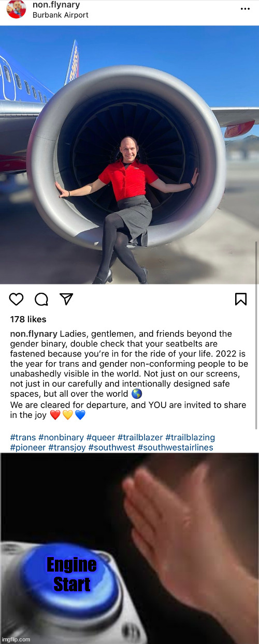Open non.flynary profile picture
259x644 pixels.
tap(16, 9)
